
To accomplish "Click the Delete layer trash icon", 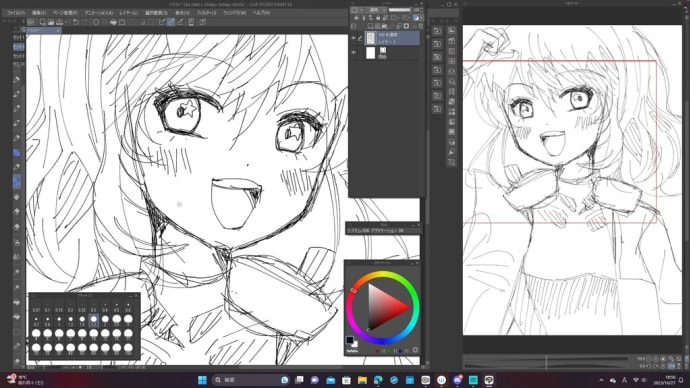I will [x=420, y=26].
